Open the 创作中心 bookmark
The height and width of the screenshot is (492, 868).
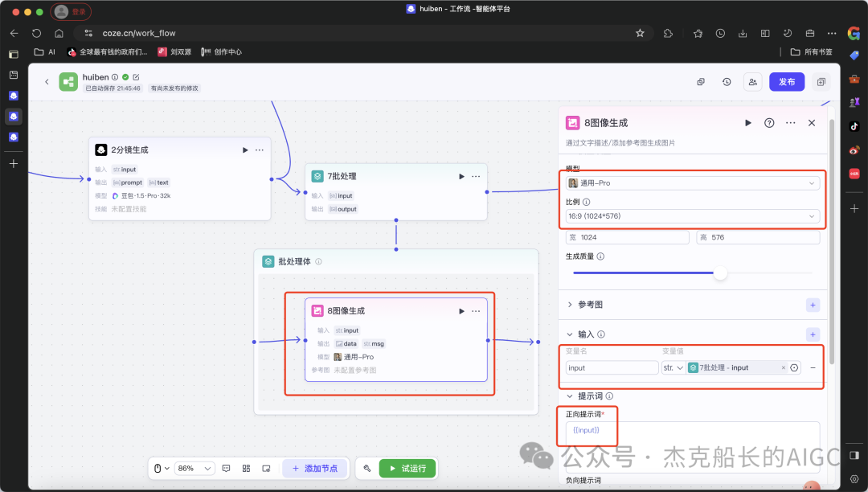pyautogui.click(x=222, y=52)
